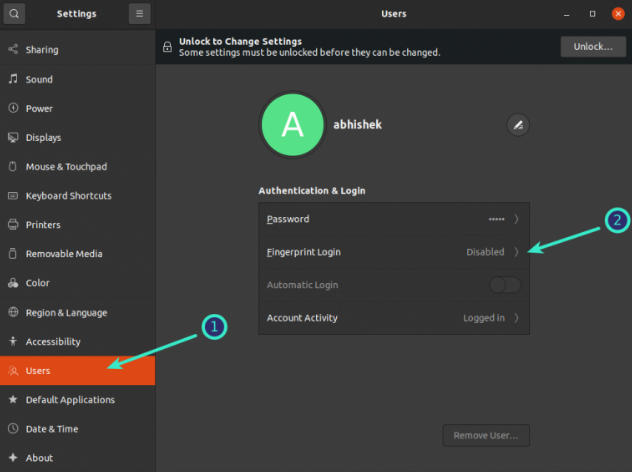This screenshot has height=472, width=632.
Task: Click the About plus icon
Action: pos(13,457)
